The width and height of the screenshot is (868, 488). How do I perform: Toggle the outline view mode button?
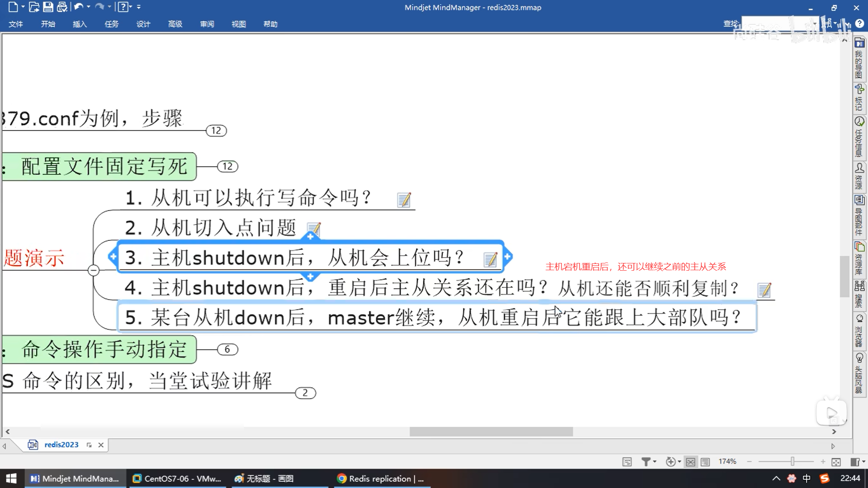pyautogui.click(x=705, y=462)
